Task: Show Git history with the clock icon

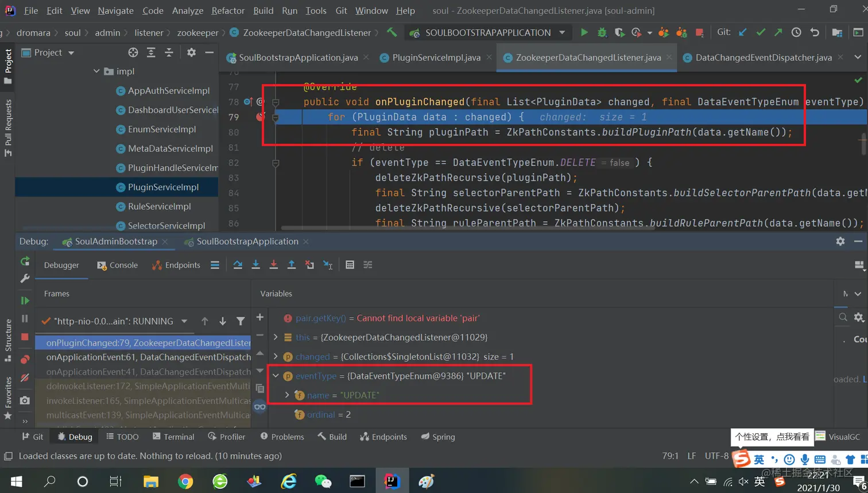Action: click(796, 33)
